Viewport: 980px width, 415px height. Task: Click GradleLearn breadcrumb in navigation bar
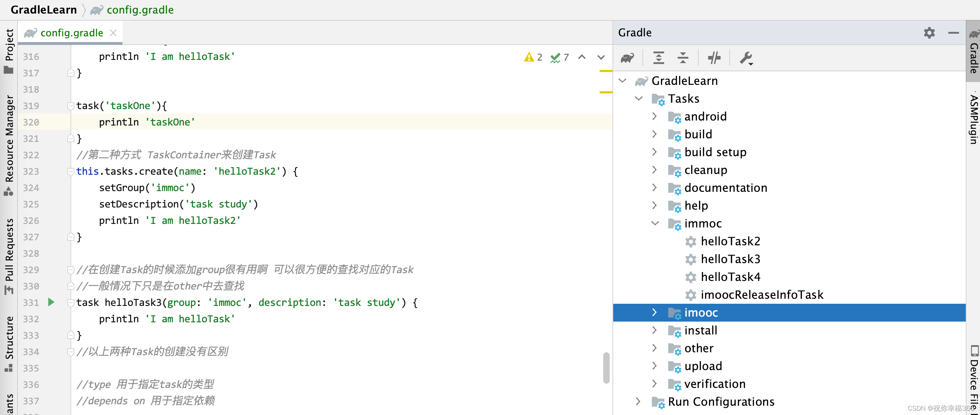44,10
